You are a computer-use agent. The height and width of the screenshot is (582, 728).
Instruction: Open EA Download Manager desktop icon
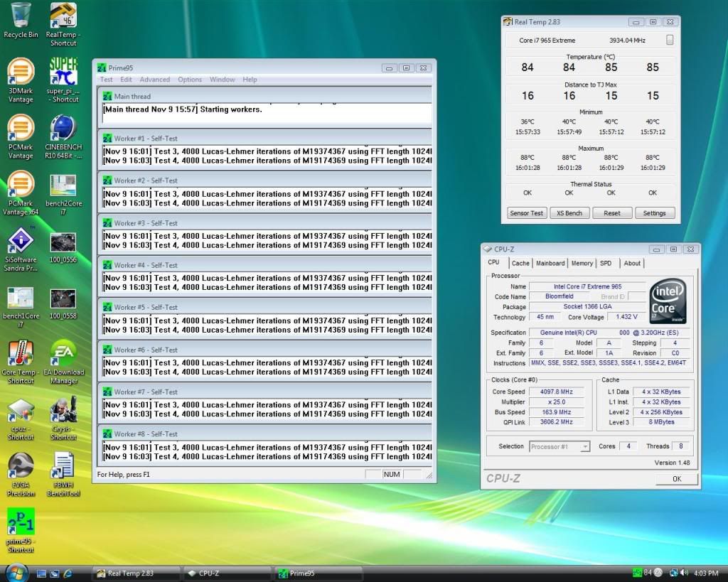63,362
